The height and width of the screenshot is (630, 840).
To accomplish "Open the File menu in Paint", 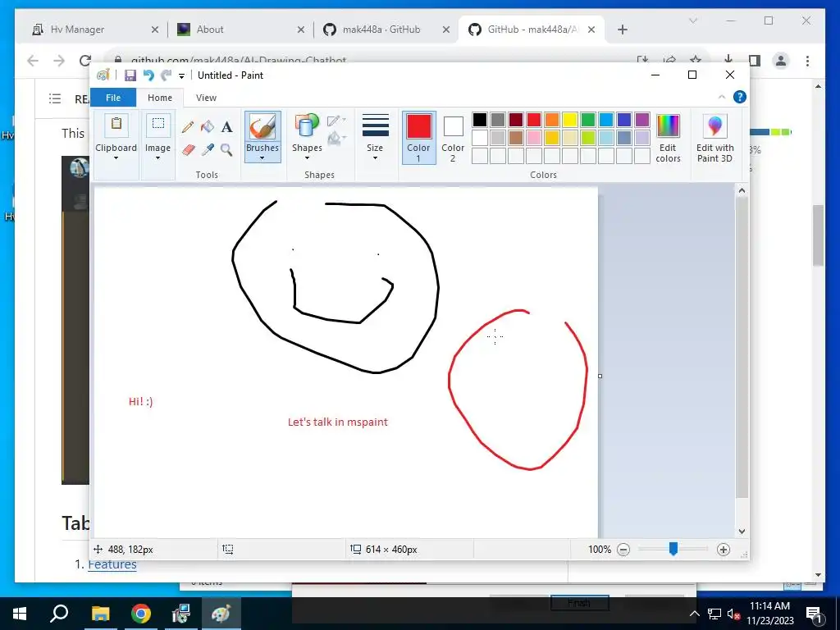I will (x=113, y=98).
